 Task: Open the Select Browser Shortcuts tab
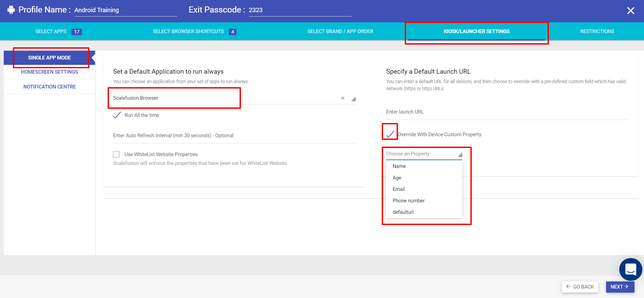point(195,31)
